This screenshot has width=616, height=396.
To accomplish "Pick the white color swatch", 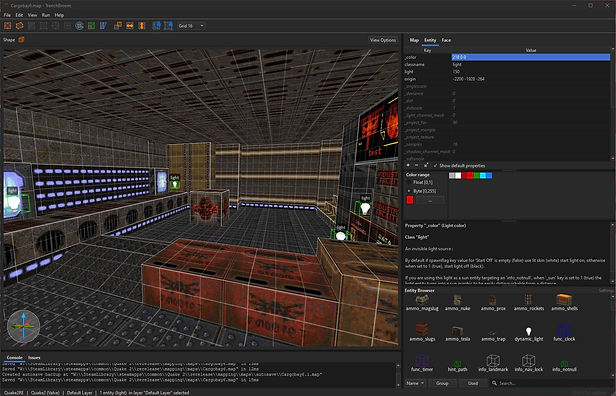I will pos(458,175).
